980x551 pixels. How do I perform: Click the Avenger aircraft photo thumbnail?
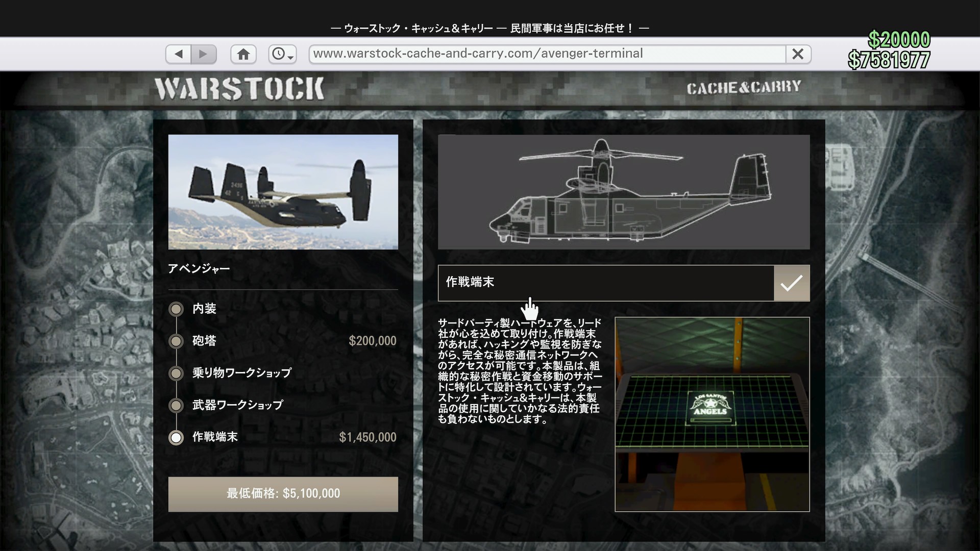tap(283, 192)
